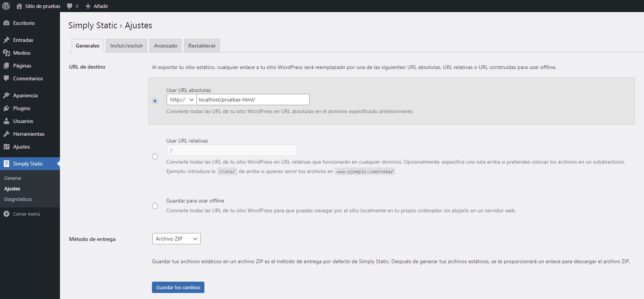Open the Medios menu link

click(22, 53)
